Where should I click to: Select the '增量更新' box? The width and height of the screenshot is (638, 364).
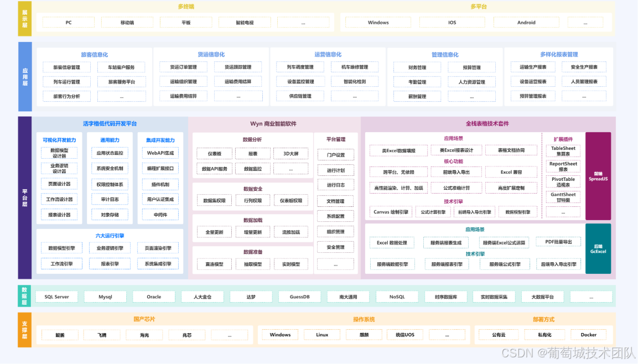coord(253,232)
